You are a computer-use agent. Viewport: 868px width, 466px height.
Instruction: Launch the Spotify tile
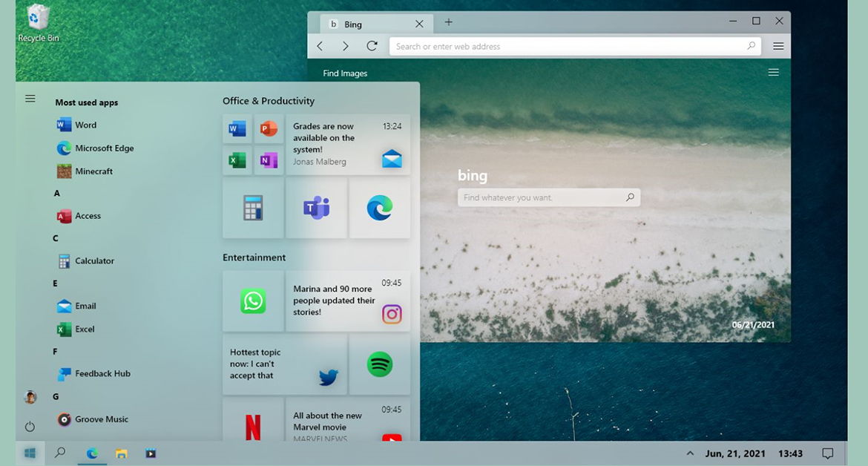pos(379,364)
